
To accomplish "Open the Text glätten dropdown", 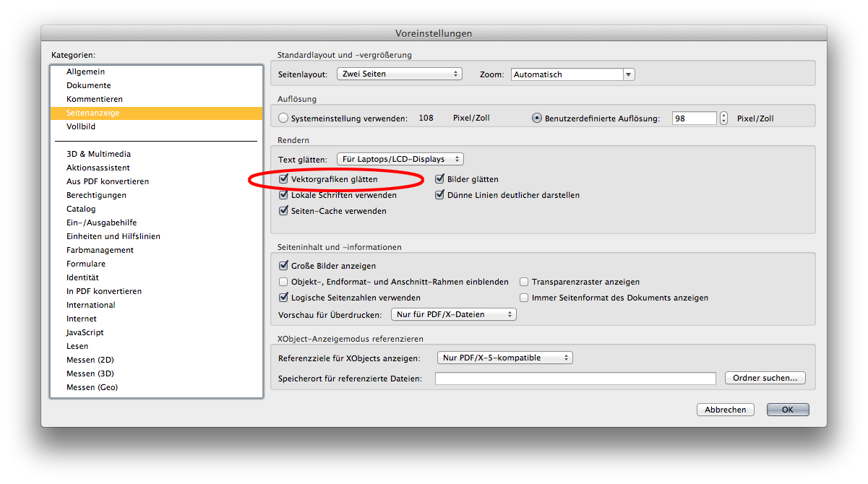I will pyautogui.click(x=400, y=159).
